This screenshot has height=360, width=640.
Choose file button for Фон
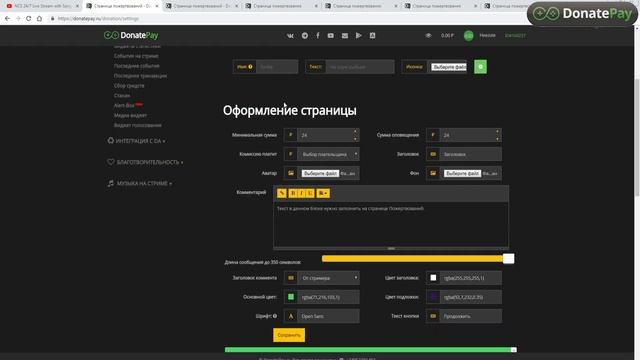(x=462, y=173)
